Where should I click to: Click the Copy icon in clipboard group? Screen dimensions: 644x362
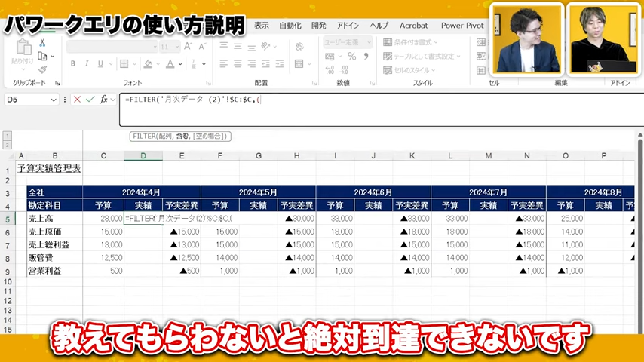pos(42,56)
